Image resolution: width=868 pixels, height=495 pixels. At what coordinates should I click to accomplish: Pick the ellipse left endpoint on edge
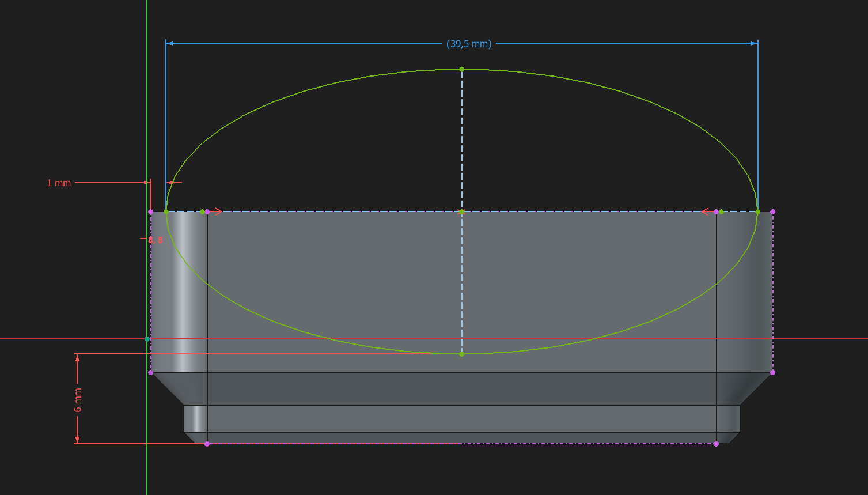pos(166,212)
